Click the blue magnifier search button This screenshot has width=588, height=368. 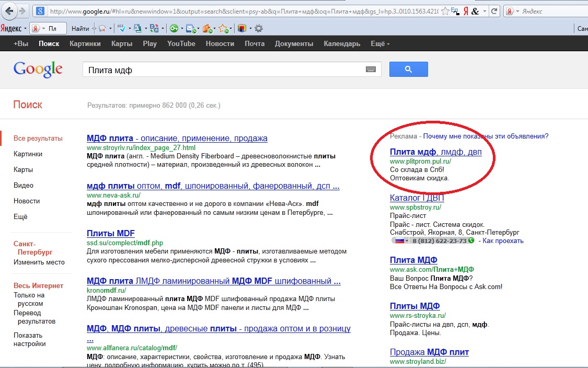(x=408, y=69)
